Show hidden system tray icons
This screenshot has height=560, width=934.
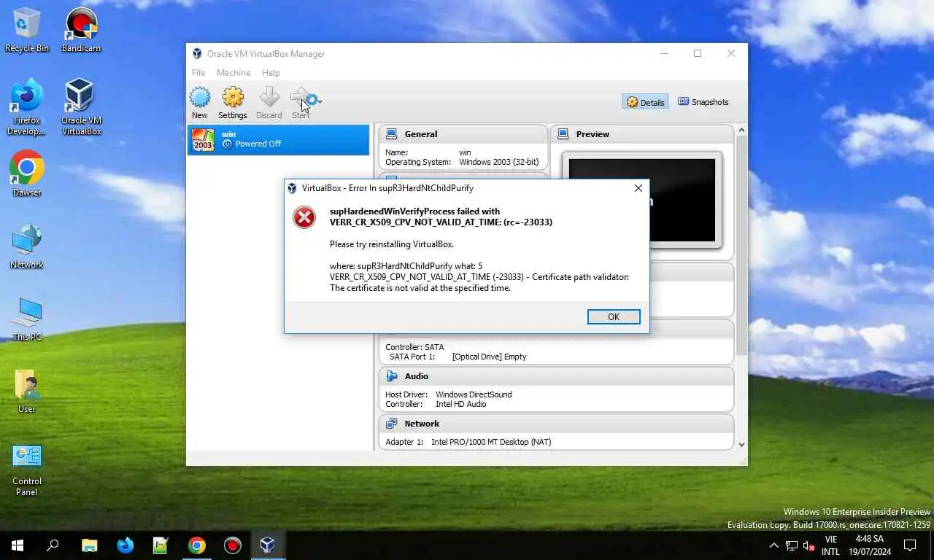coord(773,545)
